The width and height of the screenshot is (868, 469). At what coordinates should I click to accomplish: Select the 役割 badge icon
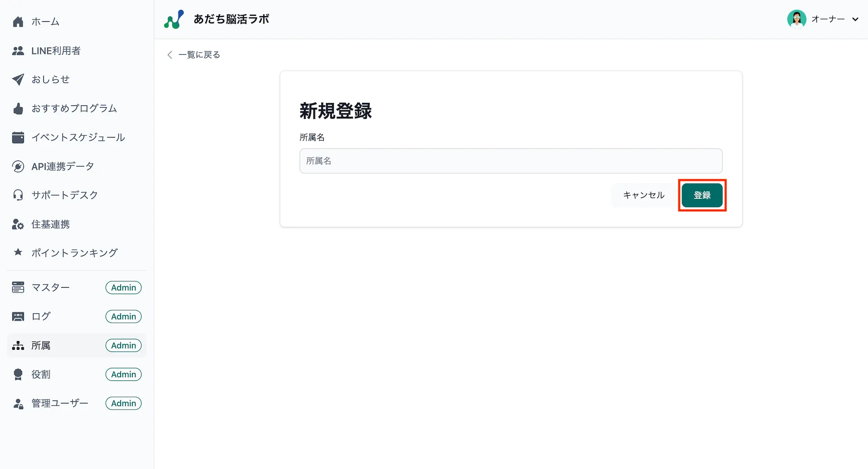(18, 374)
